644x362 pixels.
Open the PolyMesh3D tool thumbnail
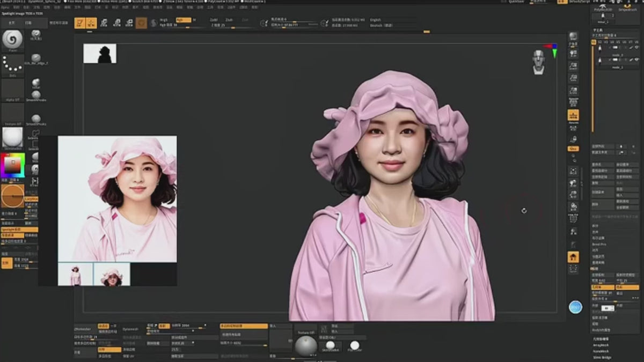pyautogui.click(x=604, y=7)
